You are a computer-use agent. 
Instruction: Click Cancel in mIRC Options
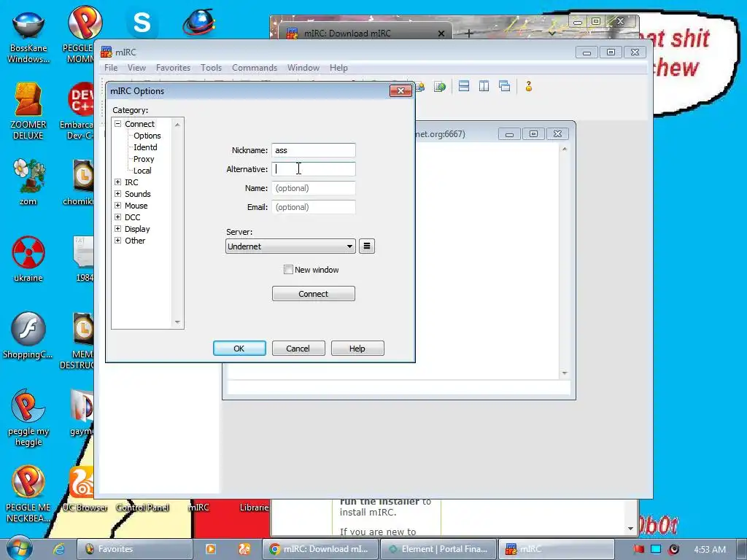[298, 349]
